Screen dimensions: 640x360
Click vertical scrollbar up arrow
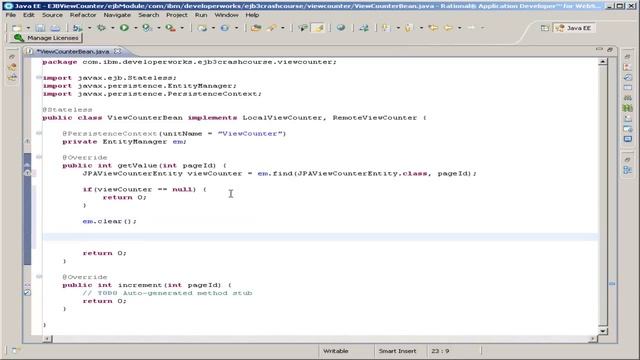coord(603,62)
